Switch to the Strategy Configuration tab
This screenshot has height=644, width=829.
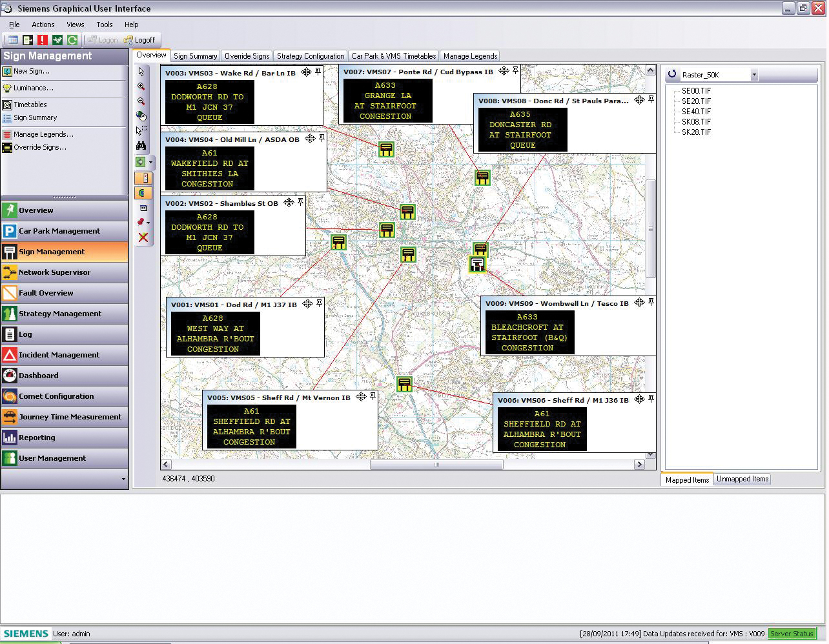[311, 56]
